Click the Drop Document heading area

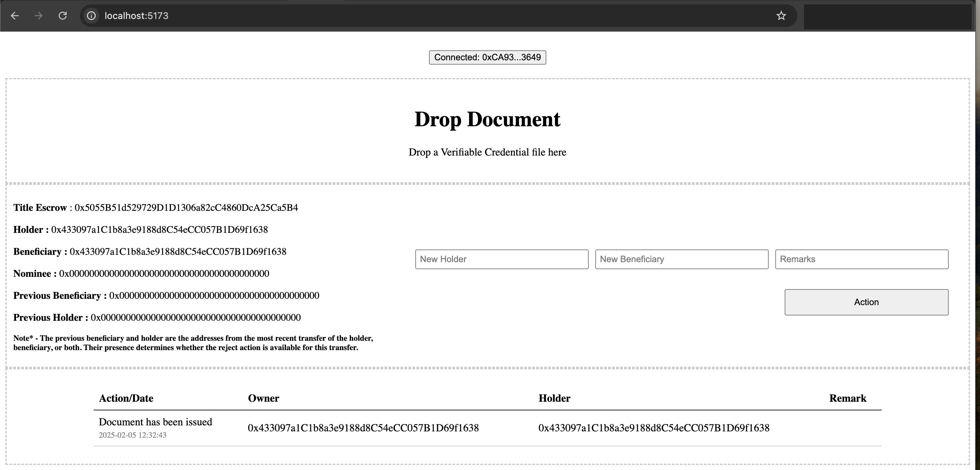pyautogui.click(x=487, y=119)
